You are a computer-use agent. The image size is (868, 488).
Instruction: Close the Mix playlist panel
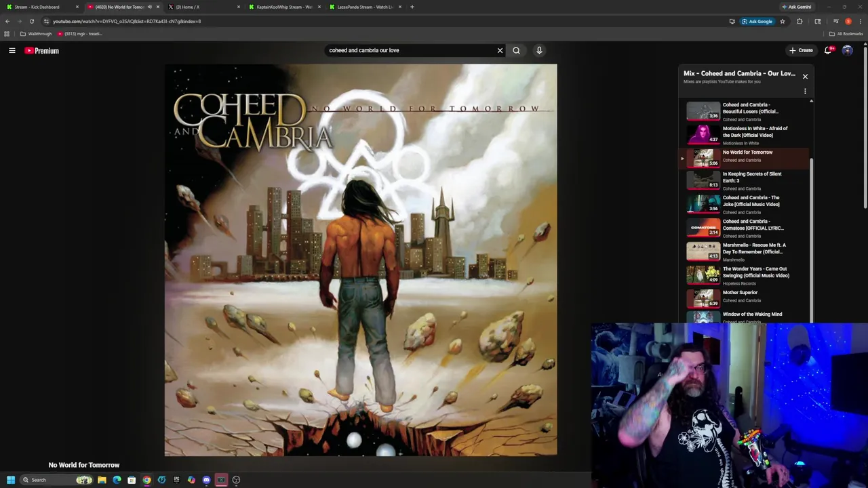point(805,77)
